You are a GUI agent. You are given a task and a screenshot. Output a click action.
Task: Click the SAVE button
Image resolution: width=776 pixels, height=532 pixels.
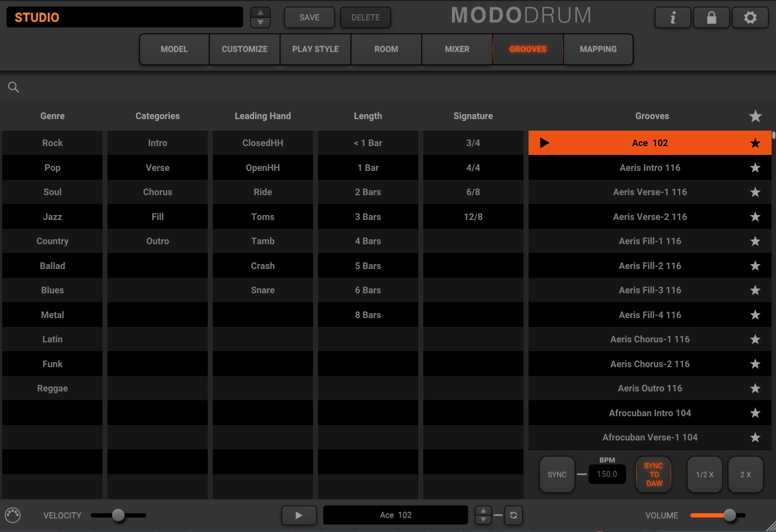[x=309, y=18]
